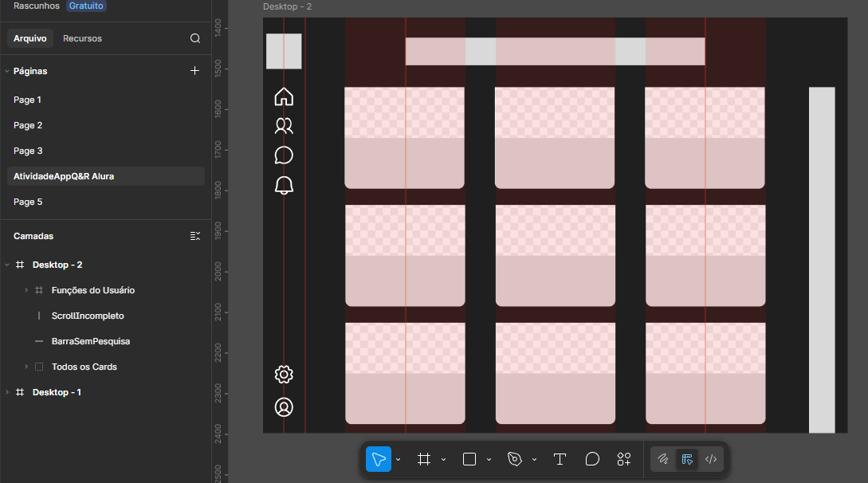Image resolution: width=868 pixels, height=483 pixels.
Task: Switch to Draw mode
Action: pyautogui.click(x=662, y=459)
